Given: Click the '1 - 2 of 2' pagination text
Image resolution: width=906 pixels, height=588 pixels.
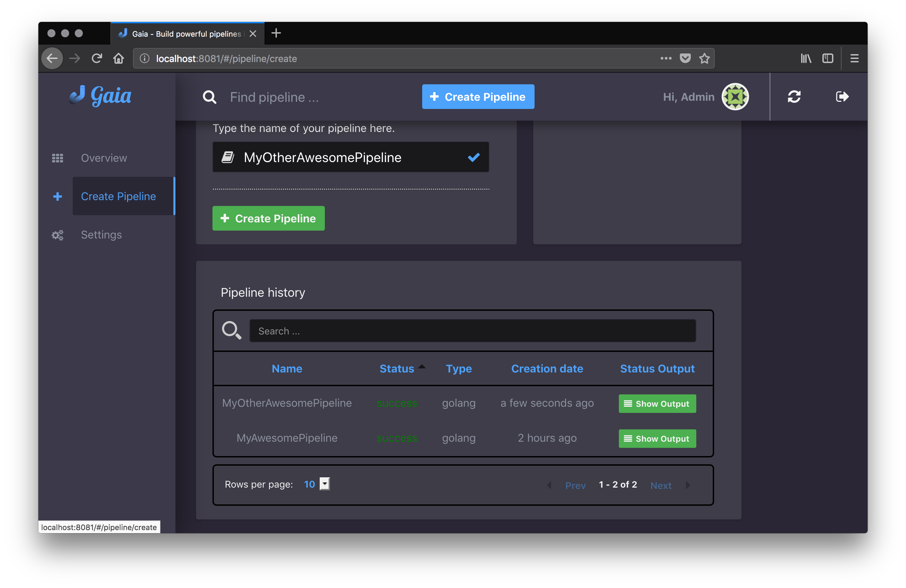Looking at the screenshot, I should 617,484.
